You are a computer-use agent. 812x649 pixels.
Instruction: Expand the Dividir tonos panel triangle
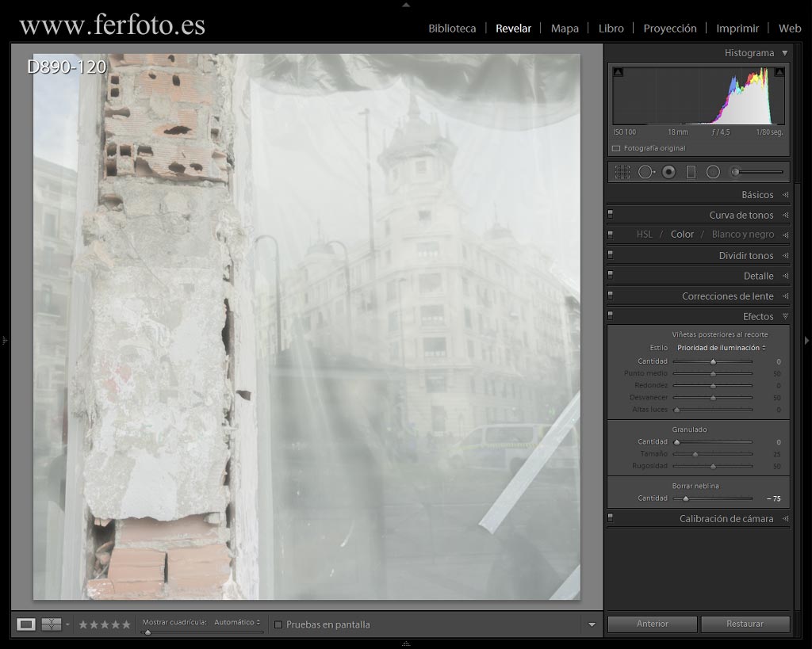[x=785, y=255]
